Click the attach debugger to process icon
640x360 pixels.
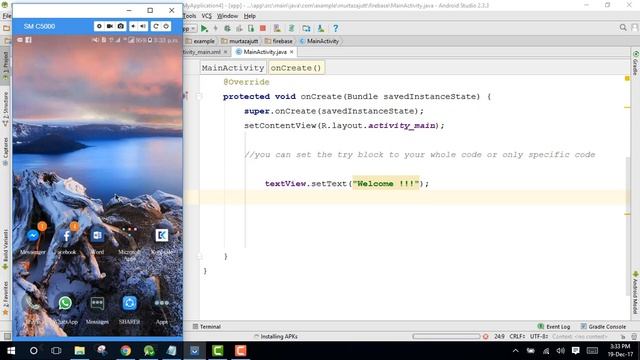coord(251,28)
